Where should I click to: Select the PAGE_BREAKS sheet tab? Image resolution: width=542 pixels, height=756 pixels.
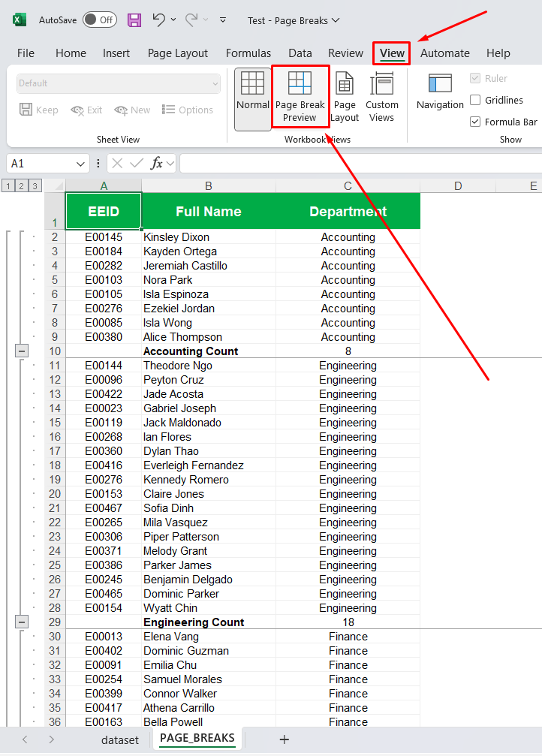pos(197,738)
